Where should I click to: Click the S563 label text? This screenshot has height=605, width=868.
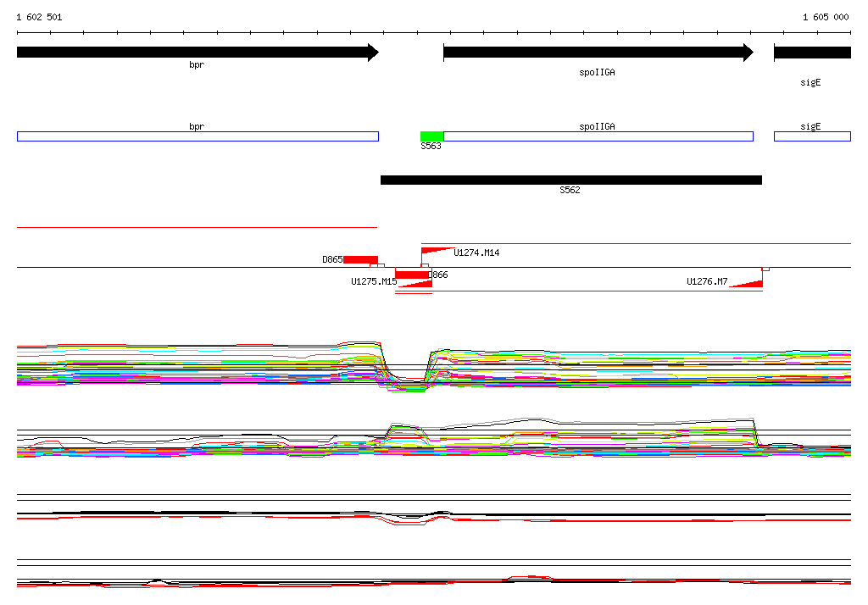(x=431, y=146)
